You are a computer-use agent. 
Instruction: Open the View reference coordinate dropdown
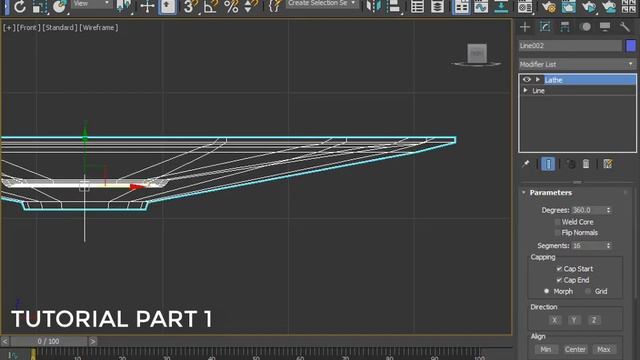[92, 4]
